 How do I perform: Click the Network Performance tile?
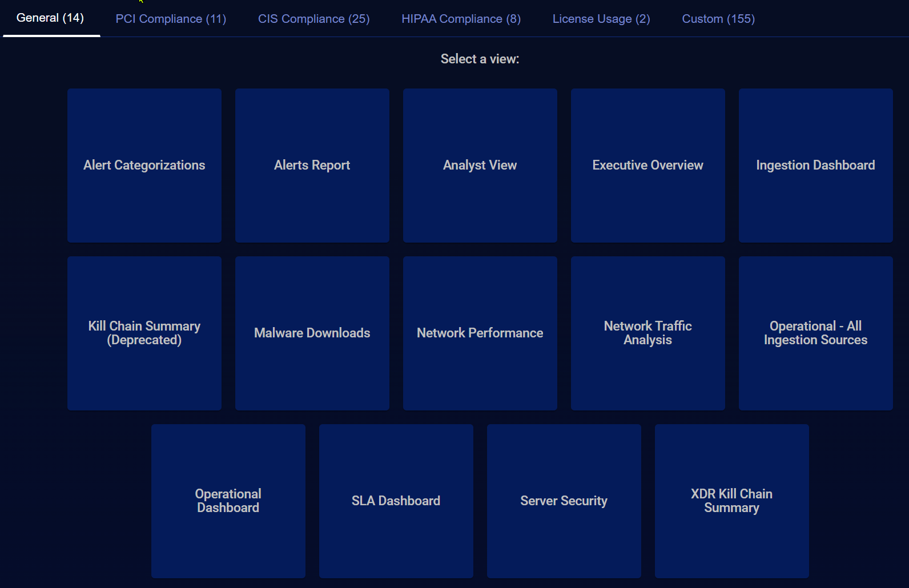point(480,333)
